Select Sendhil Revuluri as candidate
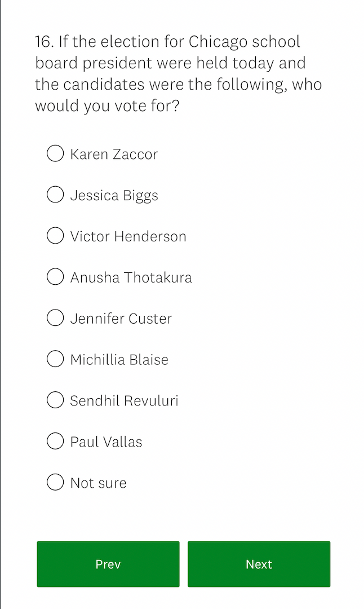Image resolution: width=364 pixels, height=609 pixels. pyautogui.click(x=55, y=400)
